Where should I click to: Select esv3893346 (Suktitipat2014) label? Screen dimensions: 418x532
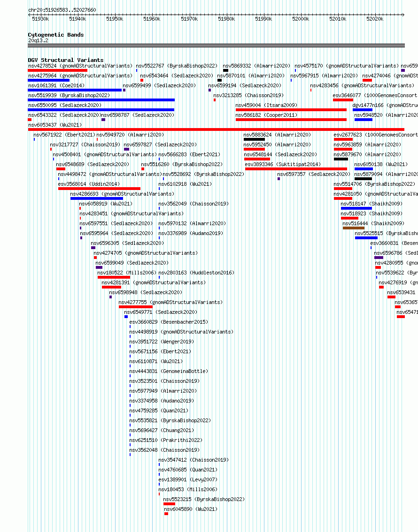coord(283,164)
